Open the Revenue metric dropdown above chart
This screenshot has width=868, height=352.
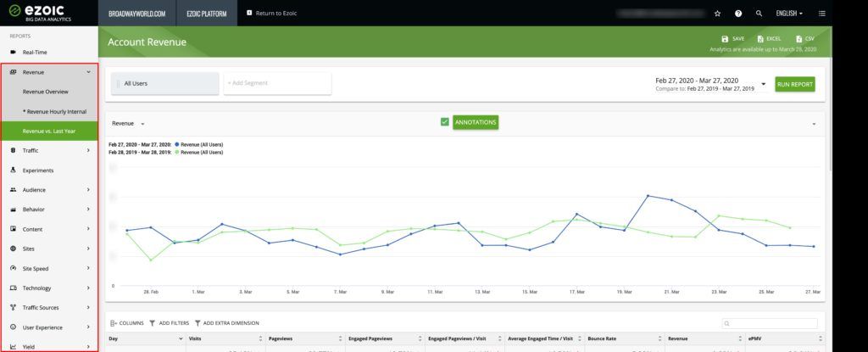(x=129, y=124)
